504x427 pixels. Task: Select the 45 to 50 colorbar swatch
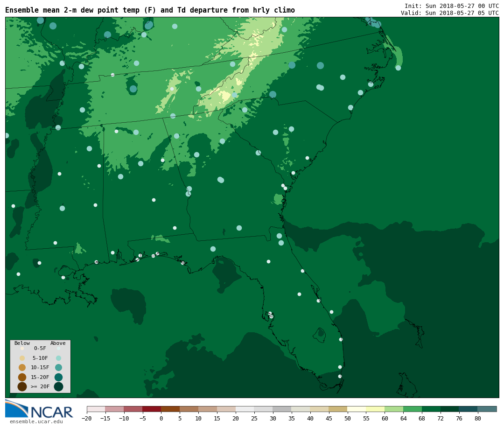click(x=338, y=409)
